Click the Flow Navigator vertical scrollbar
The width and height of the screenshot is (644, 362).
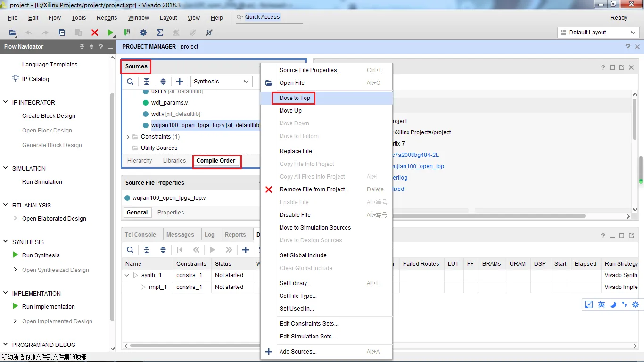(112, 207)
